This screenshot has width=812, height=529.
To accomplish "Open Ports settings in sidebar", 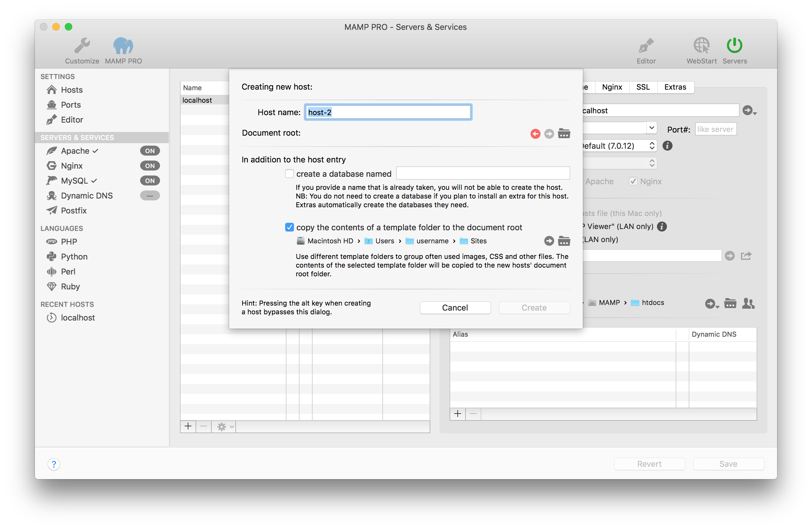I will point(71,105).
